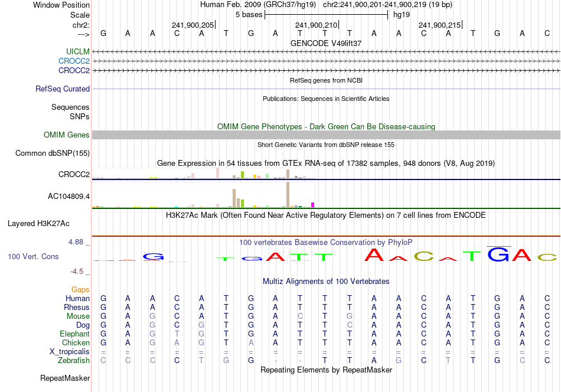This screenshot has width=561, height=392.
Task: Click the Chicken alignment row label
Action: click(76, 342)
